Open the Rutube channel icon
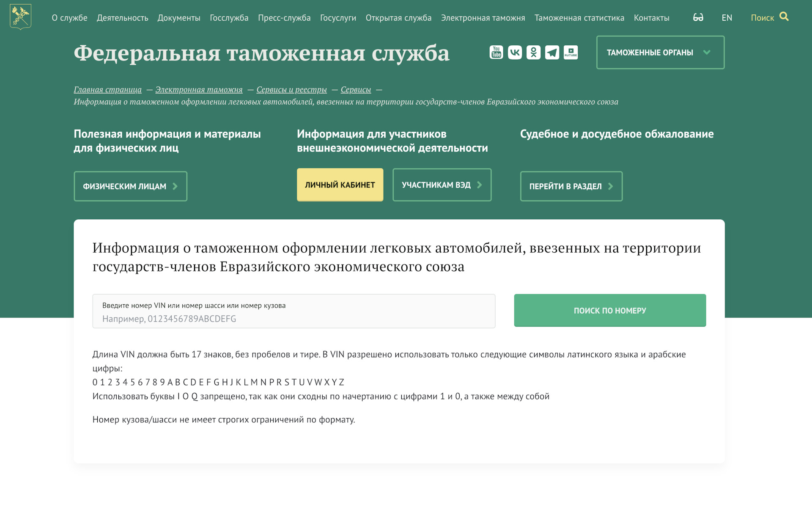The image size is (812, 507). [571, 52]
